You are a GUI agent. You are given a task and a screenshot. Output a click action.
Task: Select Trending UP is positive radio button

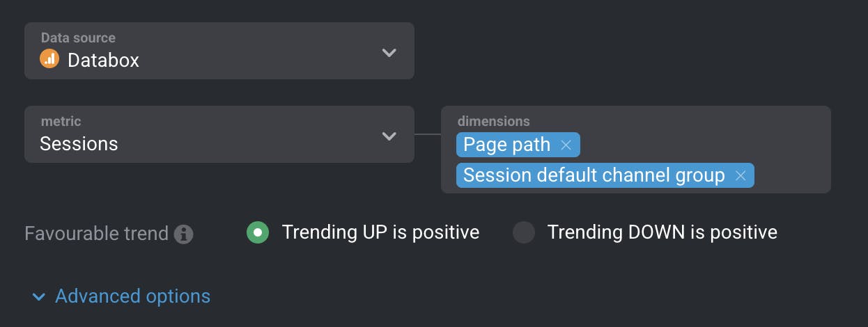(x=258, y=232)
